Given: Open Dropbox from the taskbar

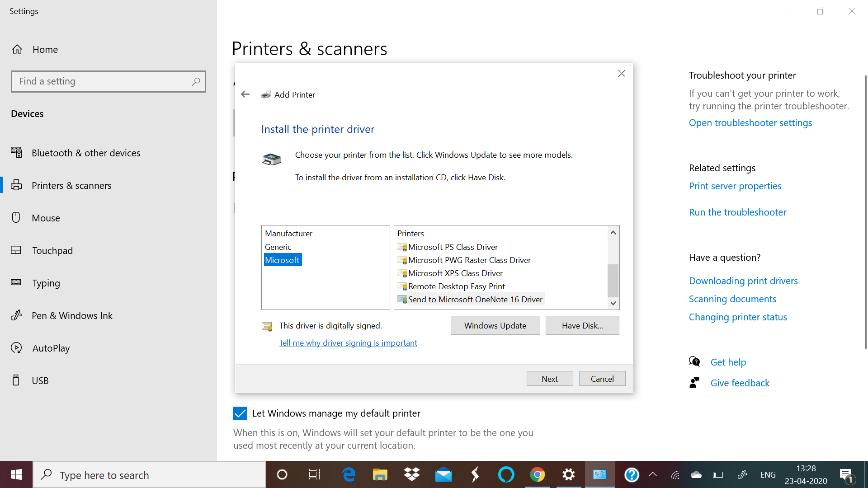Looking at the screenshot, I should point(411,474).
